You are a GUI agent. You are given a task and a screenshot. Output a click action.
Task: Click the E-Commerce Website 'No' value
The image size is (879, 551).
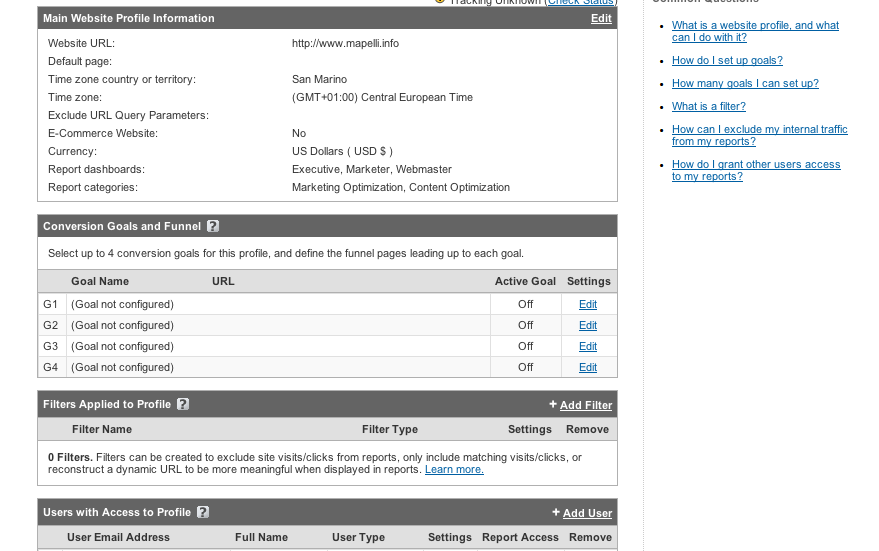click(299, 133)
